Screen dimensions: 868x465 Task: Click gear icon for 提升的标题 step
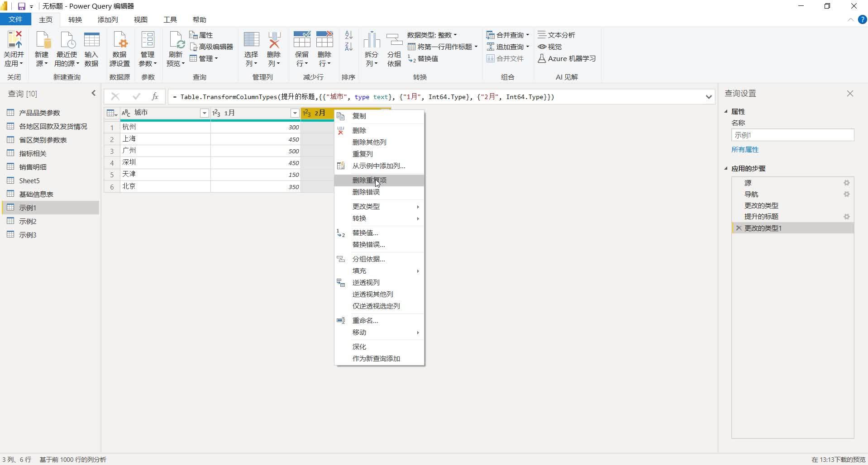click(846, 217)
